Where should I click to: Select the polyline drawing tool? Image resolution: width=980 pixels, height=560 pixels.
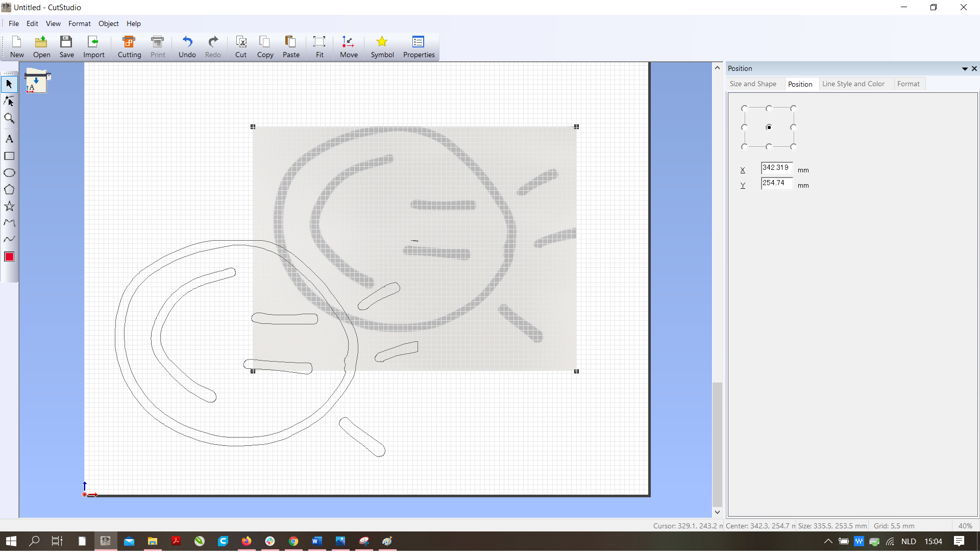[9, 223]
